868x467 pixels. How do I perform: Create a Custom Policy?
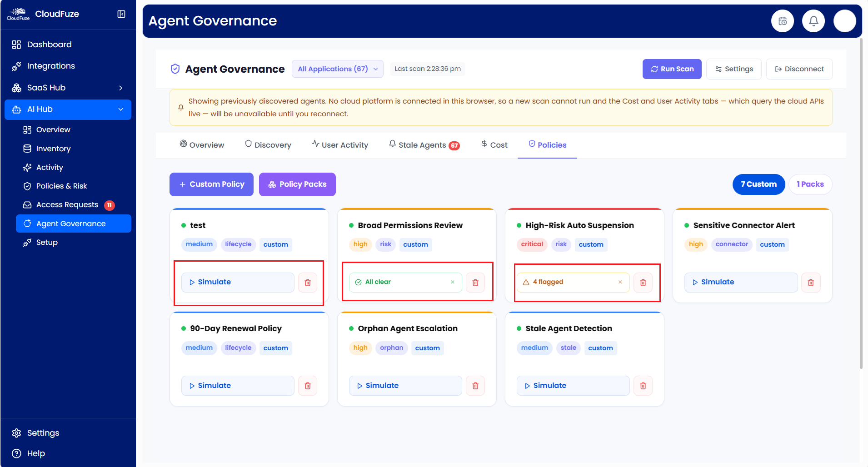[211, 184]
